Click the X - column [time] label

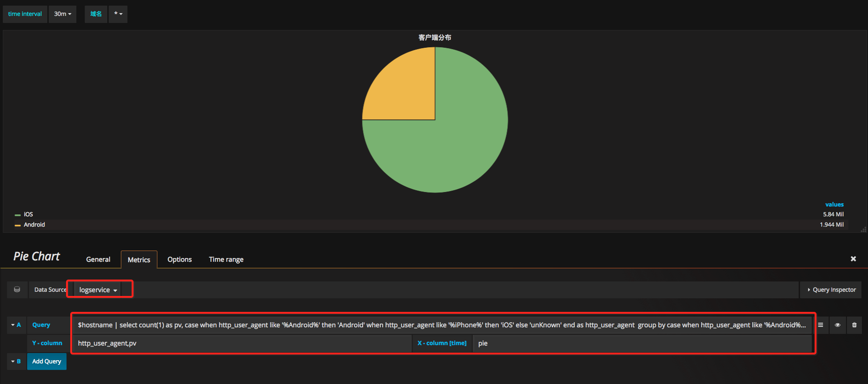(442, 343)
